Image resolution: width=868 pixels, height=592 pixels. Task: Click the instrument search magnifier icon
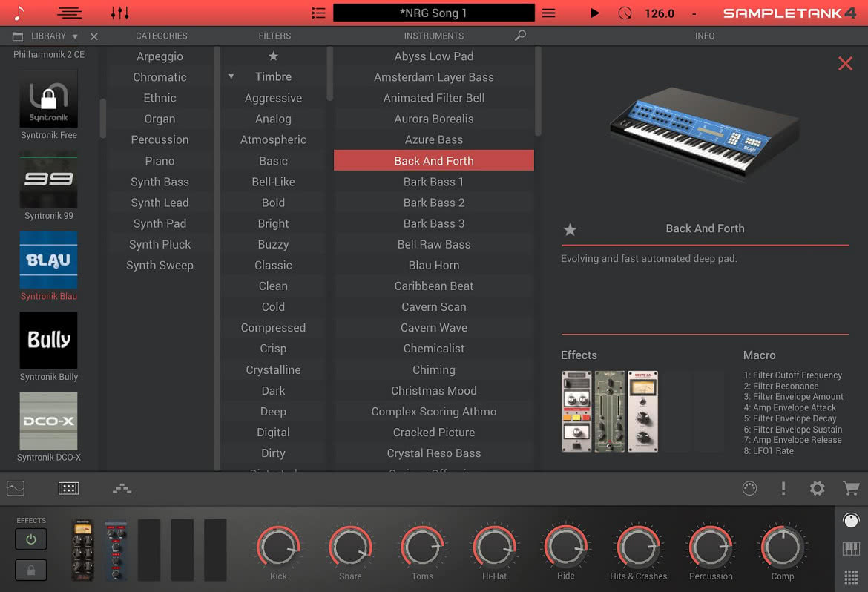520,36
